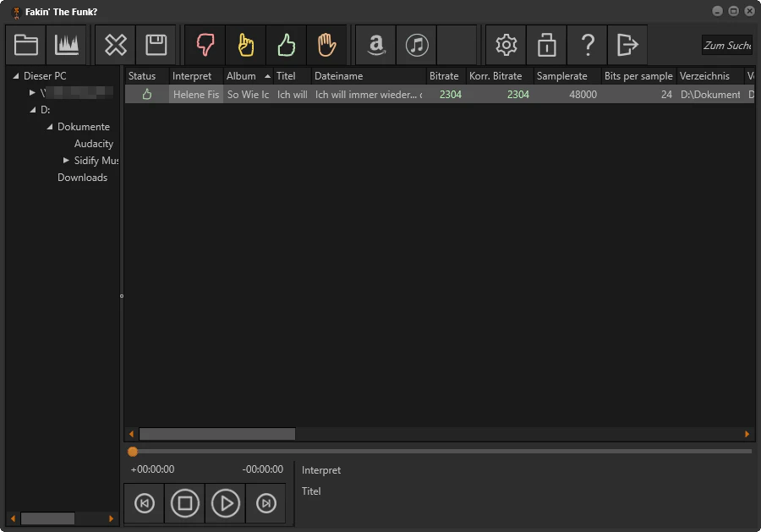This screenshot has width=761, height=532.
Task: Skip to the next track
Action: [266, 503]
